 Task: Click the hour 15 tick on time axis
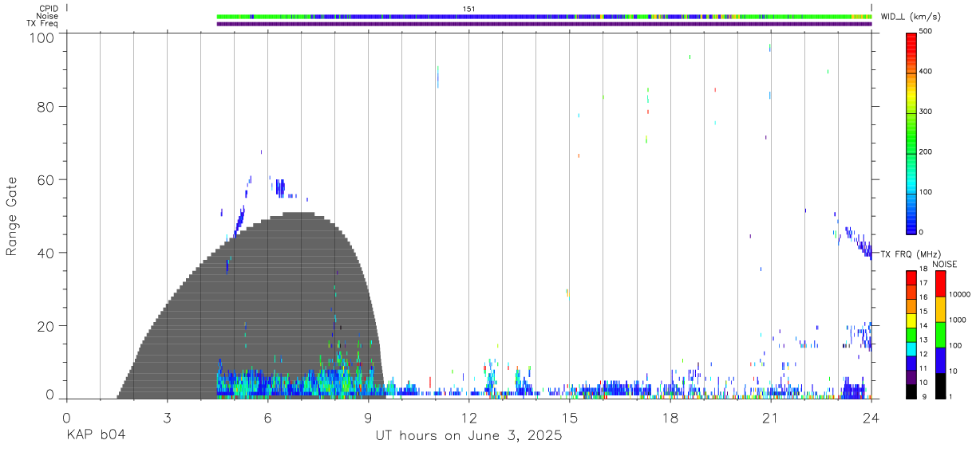[569, 418]
